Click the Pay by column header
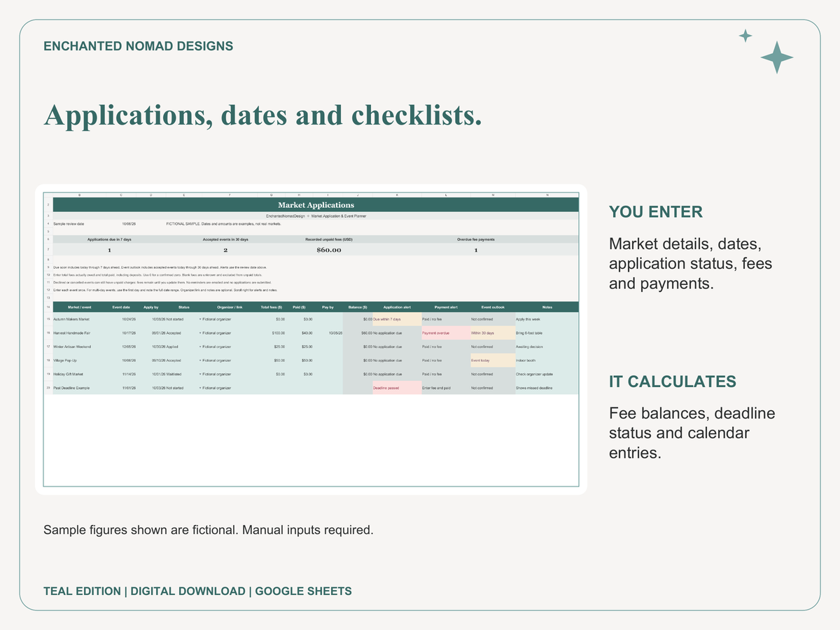The height and width of the screenshot is (630, 840). 328,307
